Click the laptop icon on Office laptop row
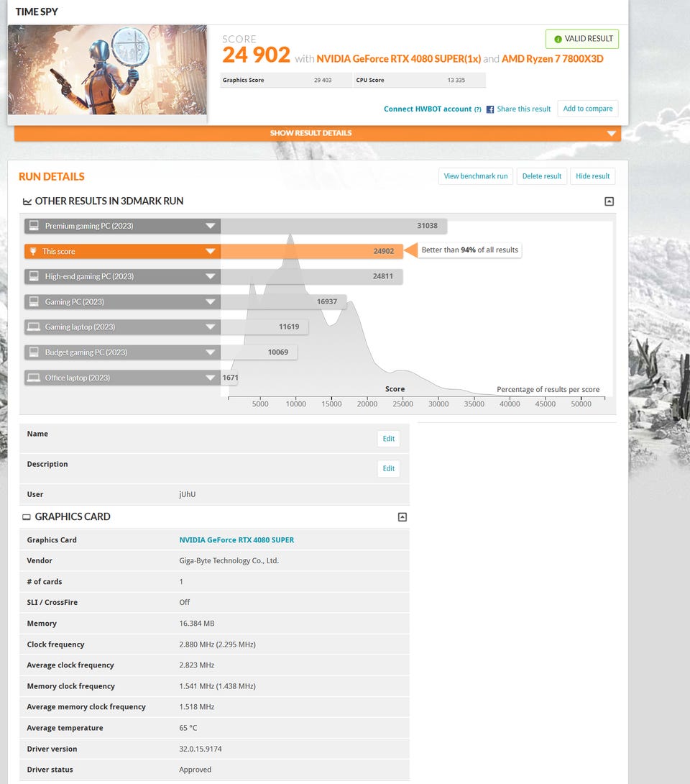 (x=34, y=378)
